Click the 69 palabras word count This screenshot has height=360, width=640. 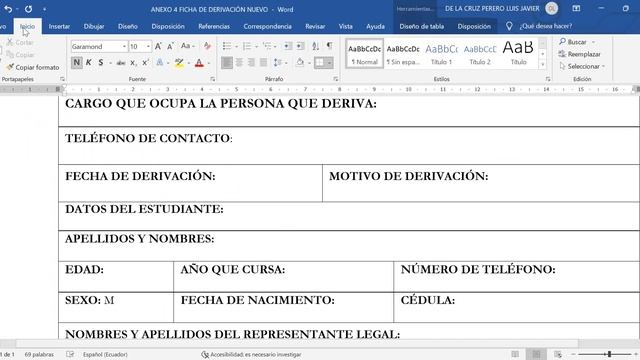[39, 354]
